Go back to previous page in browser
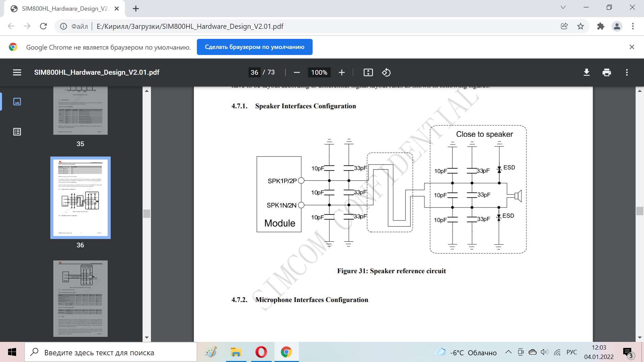This screenshot has width=644, height=362. point(11,26)
